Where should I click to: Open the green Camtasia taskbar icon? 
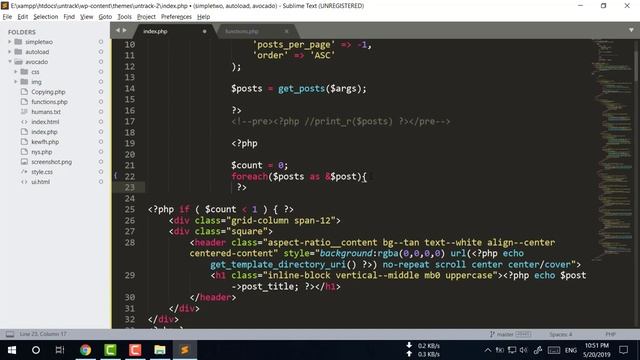110,350
